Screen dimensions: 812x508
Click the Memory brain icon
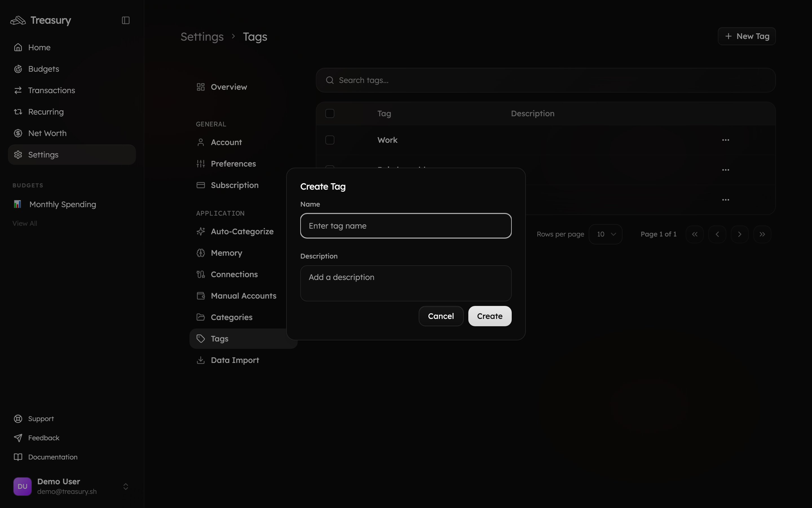(x=201, y=253)
